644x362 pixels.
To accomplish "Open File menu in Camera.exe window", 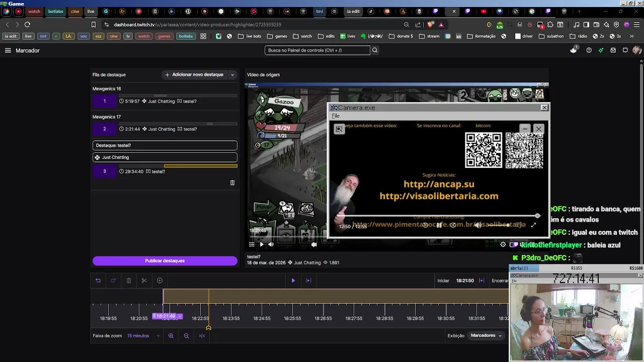I will tap(336, 116).
